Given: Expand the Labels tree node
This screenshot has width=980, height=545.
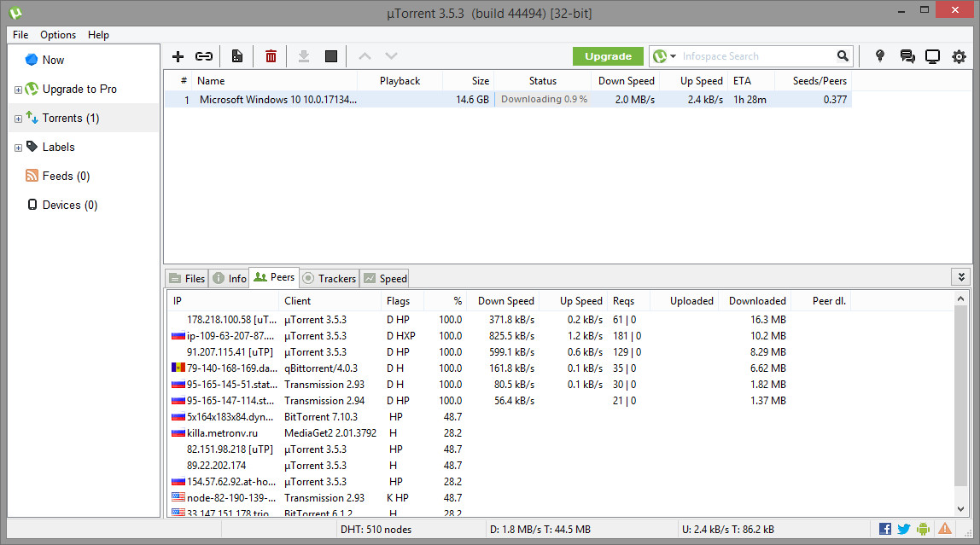Looking at the screenshot, I should (x=18, y=148).
